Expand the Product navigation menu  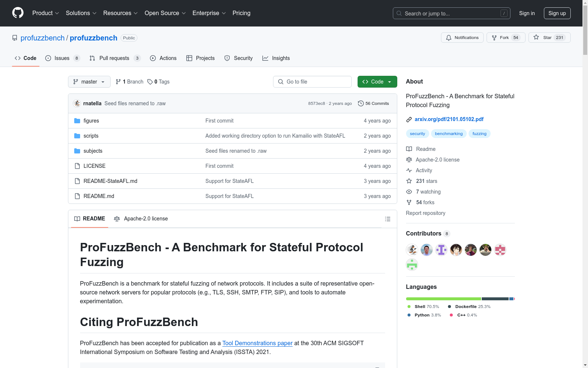(46, 13)
